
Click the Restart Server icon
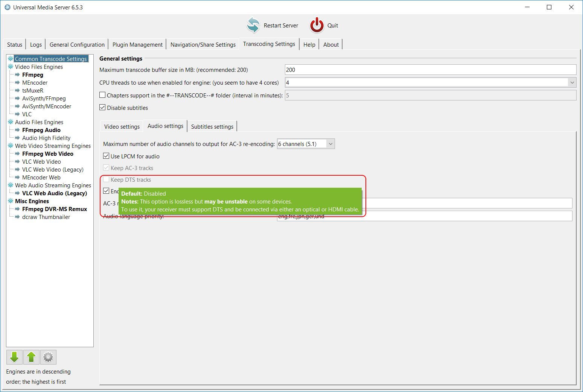point(253,25)
